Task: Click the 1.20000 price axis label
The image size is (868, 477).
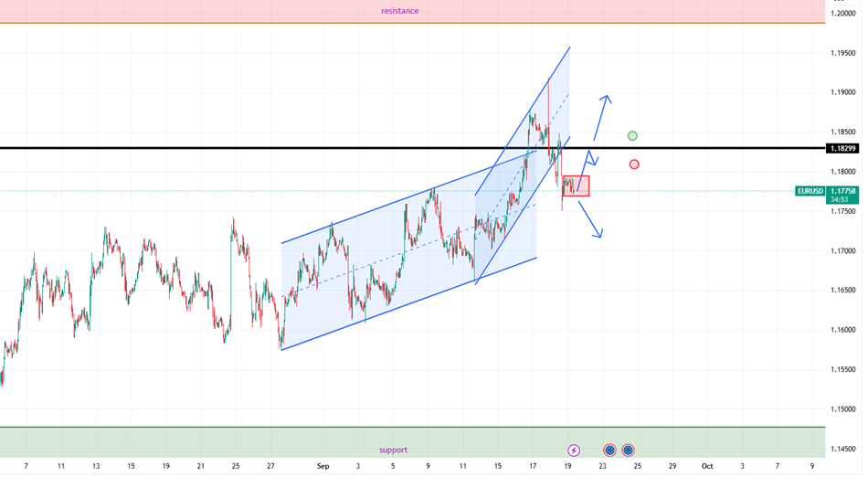Action: [842, 14]
